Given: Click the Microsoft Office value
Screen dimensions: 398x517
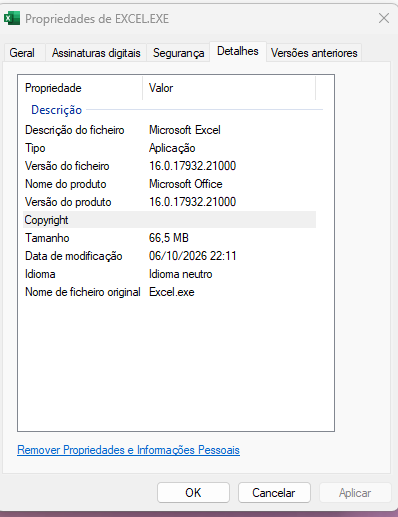Looking at the screenshot, I should (x=186, y=184).
